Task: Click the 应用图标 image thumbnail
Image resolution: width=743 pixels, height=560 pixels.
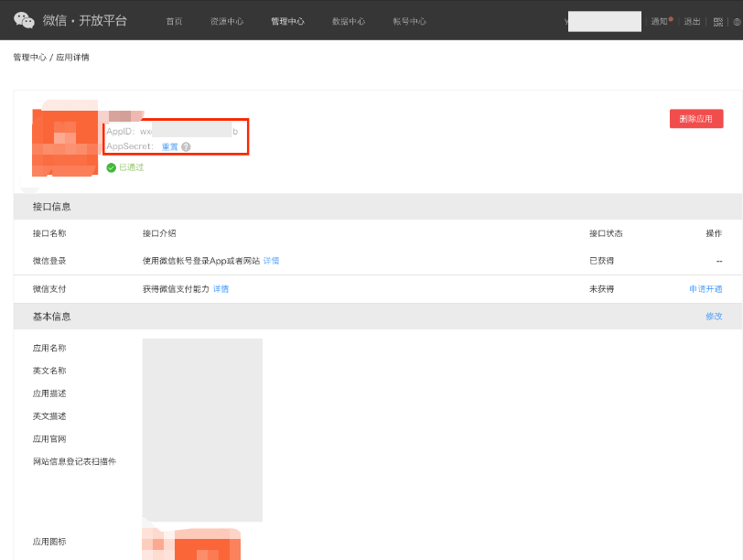Action: [x=191, y=544]
